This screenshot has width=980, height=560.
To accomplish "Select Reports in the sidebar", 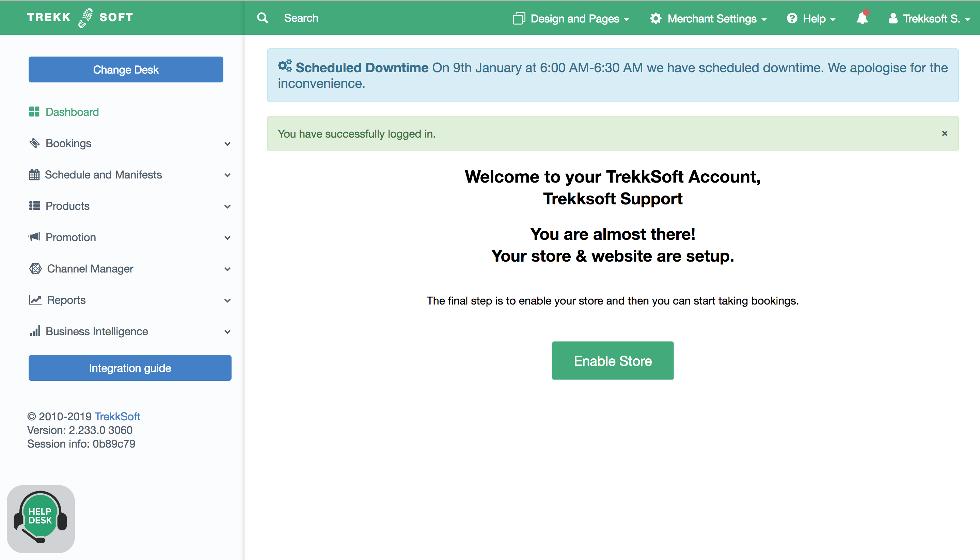I will coord(66,300).
